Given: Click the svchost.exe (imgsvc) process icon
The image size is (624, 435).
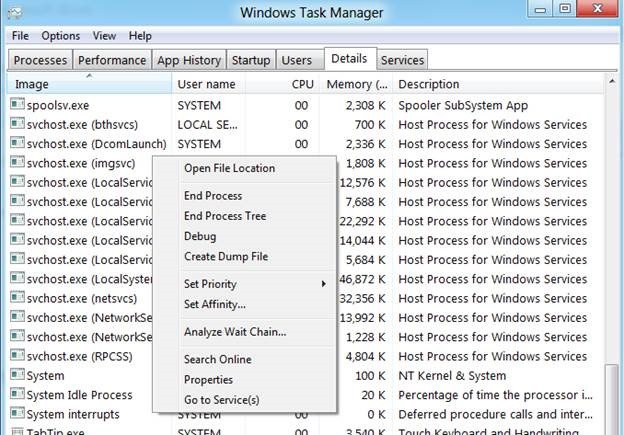Looking at the screenshot, I should (x=17, y=162).
